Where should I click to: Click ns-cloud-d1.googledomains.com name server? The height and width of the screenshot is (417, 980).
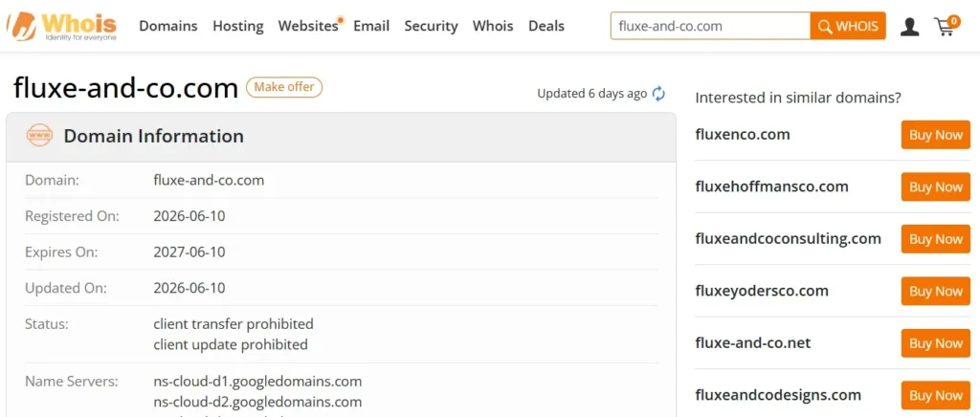click(257, 382)
